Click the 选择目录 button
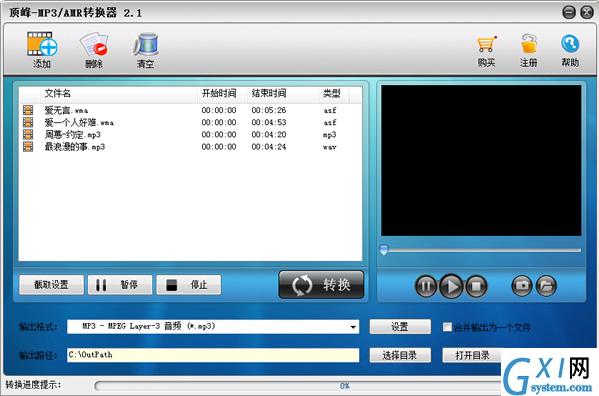 [400, 356]
